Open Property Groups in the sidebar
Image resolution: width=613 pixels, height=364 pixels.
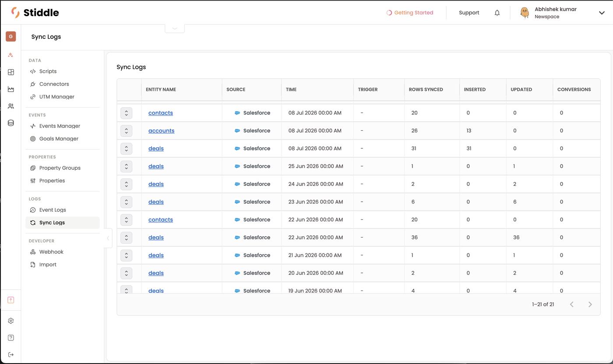tap(63, 168)
